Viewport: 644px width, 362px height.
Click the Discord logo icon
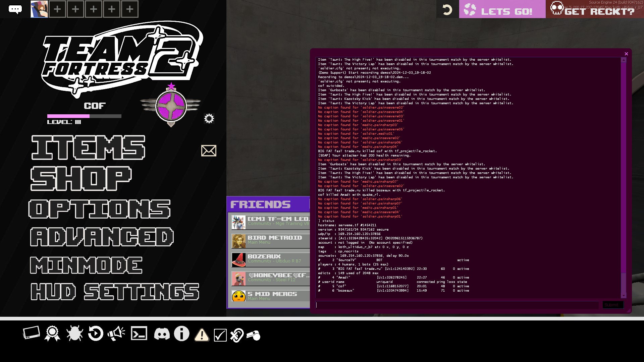coord(162,334)
